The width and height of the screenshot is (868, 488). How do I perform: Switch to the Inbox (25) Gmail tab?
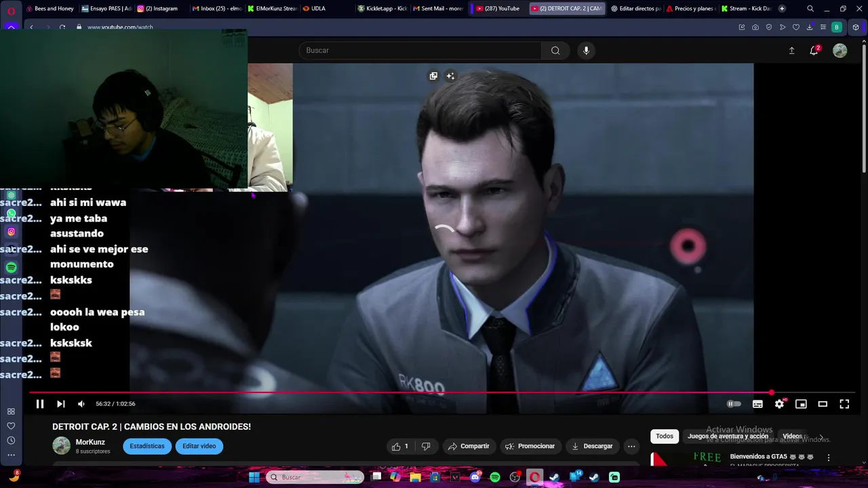217,9
